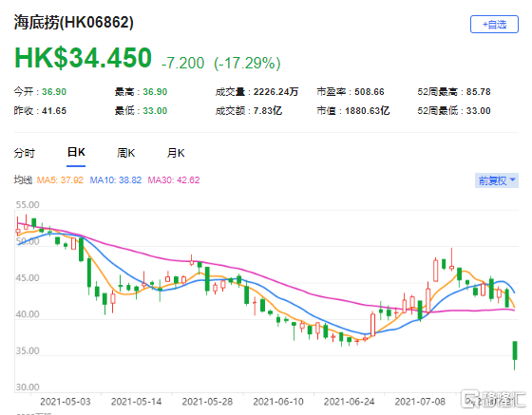Open the 周K chart tab
532x415 pixels.
(x=125, y=153)
